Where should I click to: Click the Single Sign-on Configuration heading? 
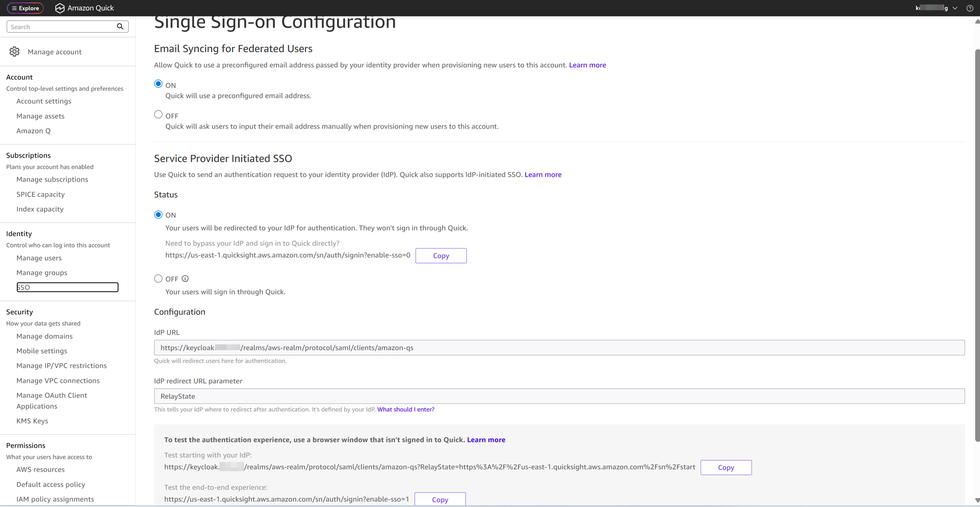pyautogui.click(x=275, y=22)
